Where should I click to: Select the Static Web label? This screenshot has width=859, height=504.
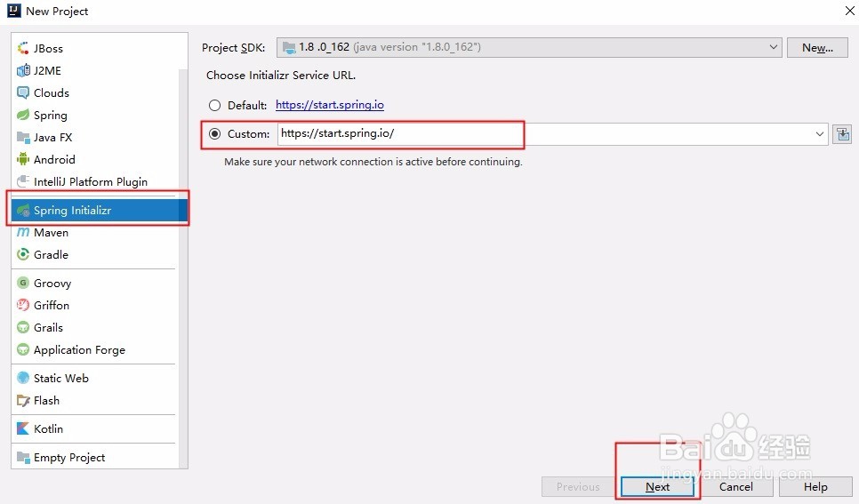pos(60,378)
